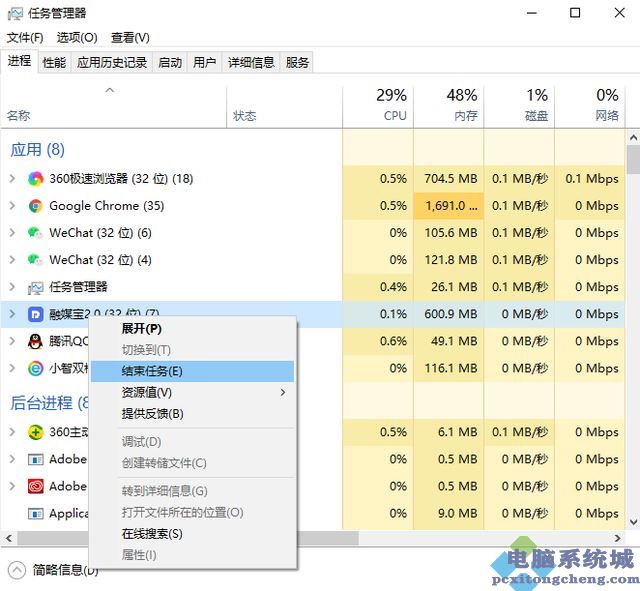Expand the 任务管理器 process row
This screenshot has width=640, height=591.
click(12, 287)
